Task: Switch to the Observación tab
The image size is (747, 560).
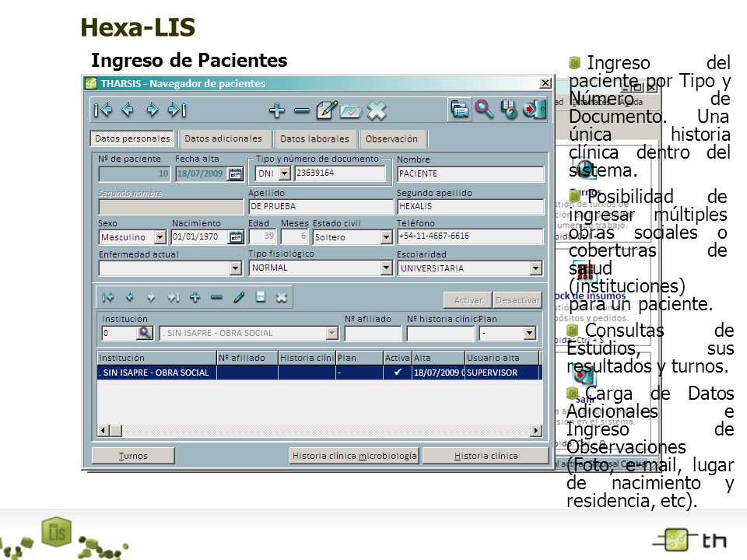Action: click(x=391, y=139)
